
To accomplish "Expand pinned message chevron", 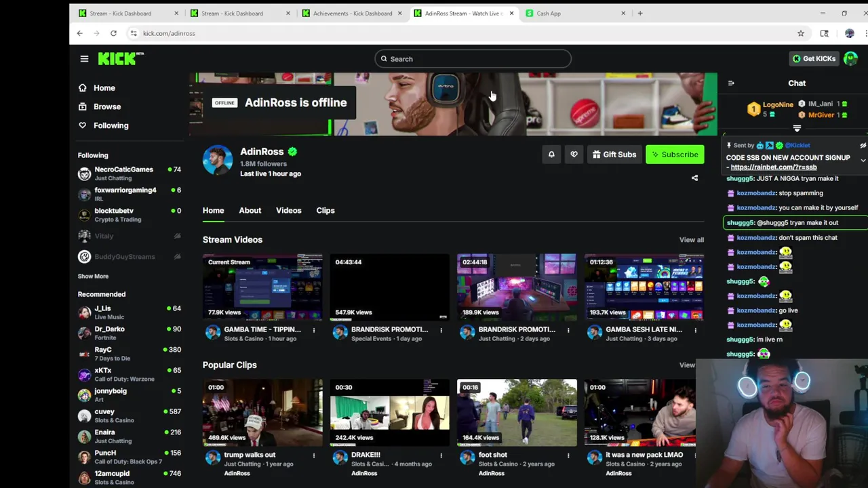I will coord(863,160).
